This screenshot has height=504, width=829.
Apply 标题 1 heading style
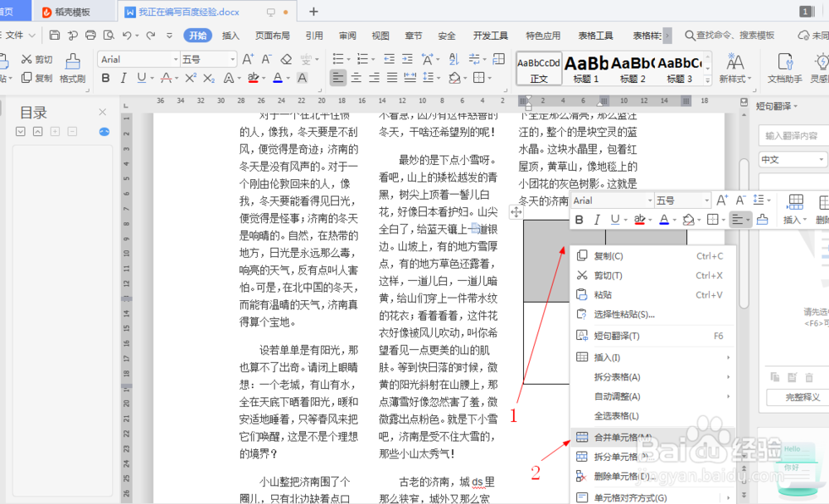(x=586, y=69)
